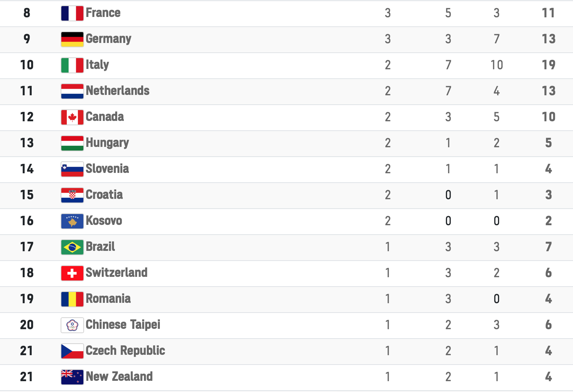Click rank number 17 beside Brazil
The height and width of the screenshot is (392, 573).
[27, 247]
